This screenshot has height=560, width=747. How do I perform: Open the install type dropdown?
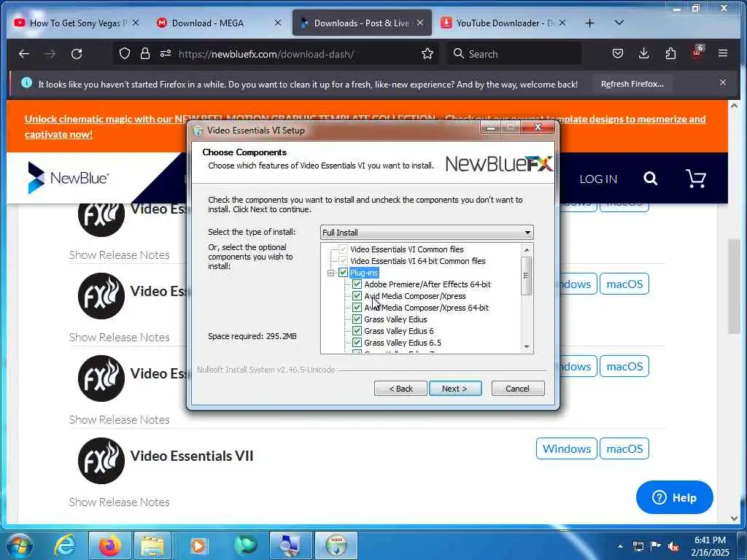click(427, 233)
